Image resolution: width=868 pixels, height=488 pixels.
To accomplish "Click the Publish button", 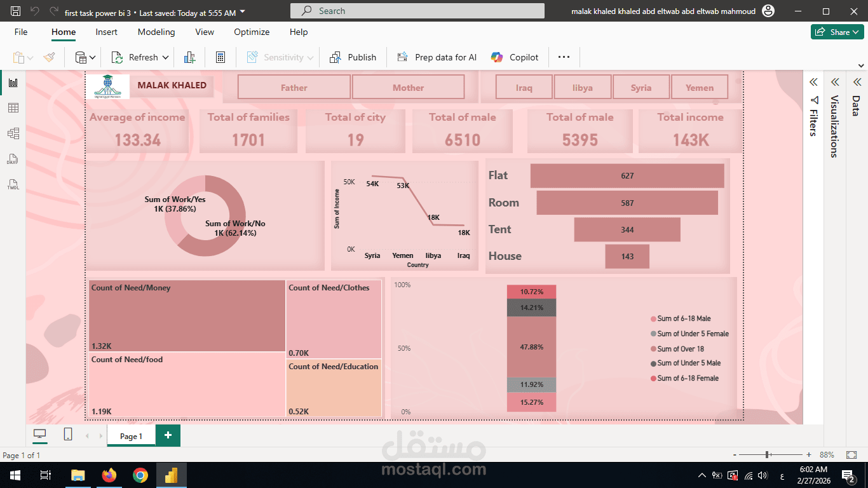I will tap(353, 57).
